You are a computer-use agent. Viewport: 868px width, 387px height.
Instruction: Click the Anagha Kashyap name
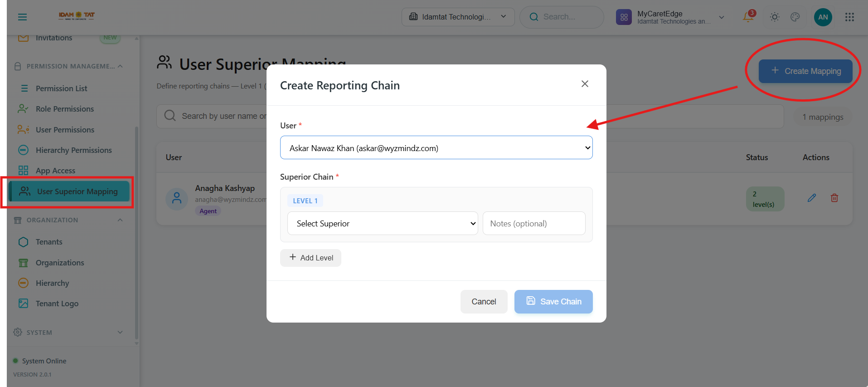pyautogui.click(x=225, y=188)
